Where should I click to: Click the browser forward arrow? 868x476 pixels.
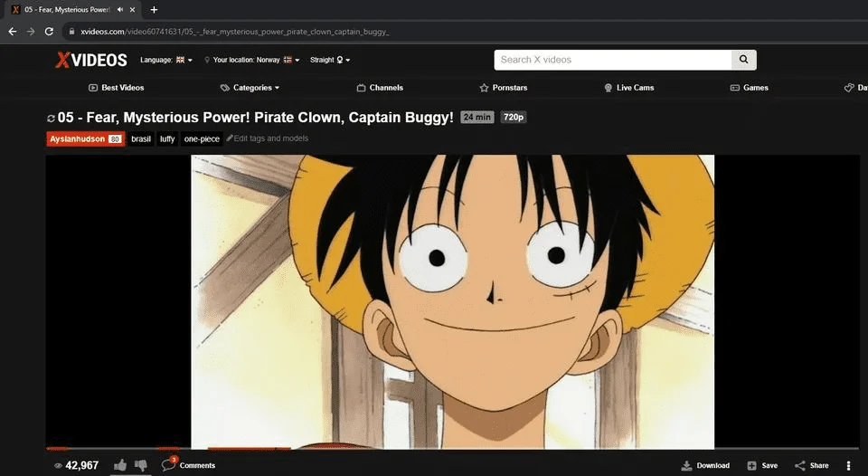tap(31, 32)
